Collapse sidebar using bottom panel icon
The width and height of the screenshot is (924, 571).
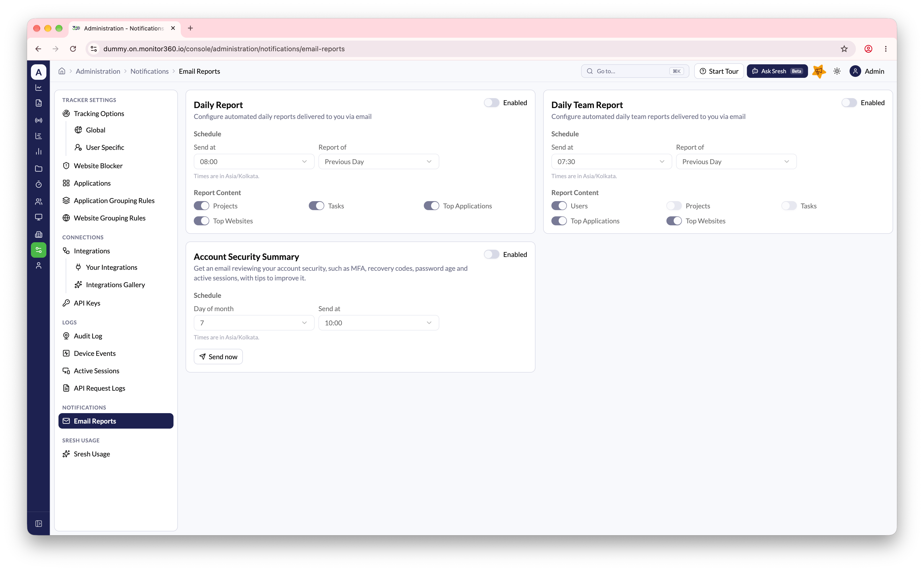[38, 523]
